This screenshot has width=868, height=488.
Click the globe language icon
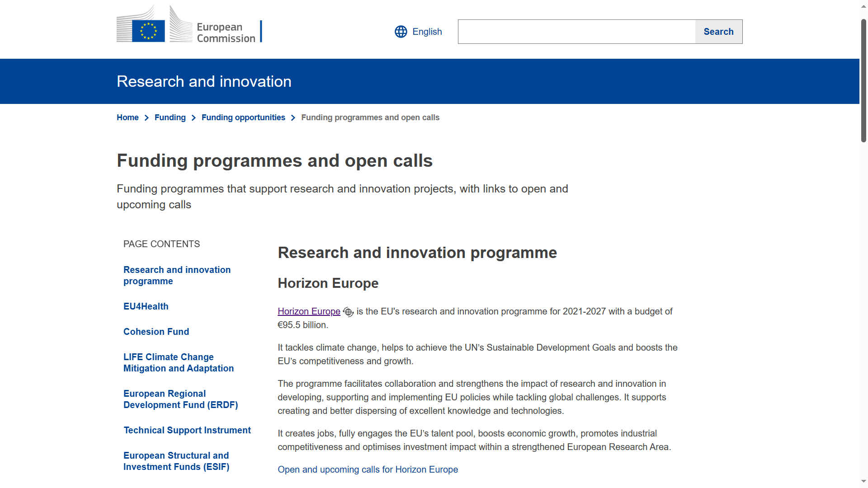[401, 32]
